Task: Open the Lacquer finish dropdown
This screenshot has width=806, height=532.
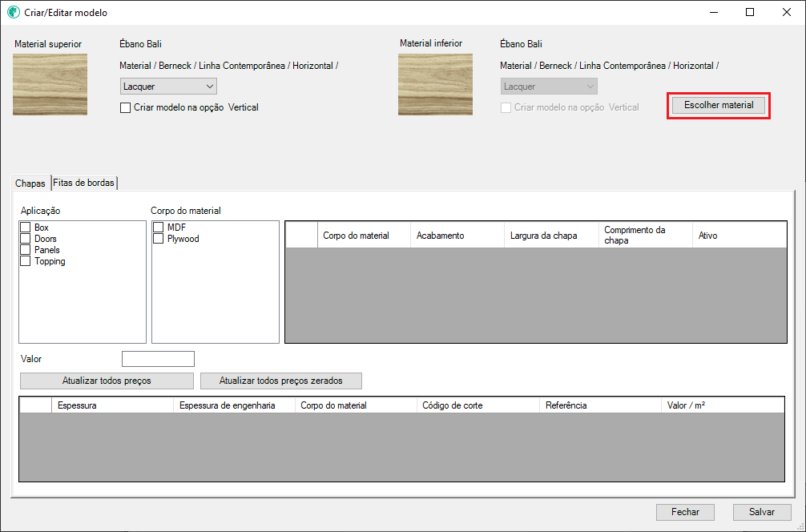Action: pos(168,87)
